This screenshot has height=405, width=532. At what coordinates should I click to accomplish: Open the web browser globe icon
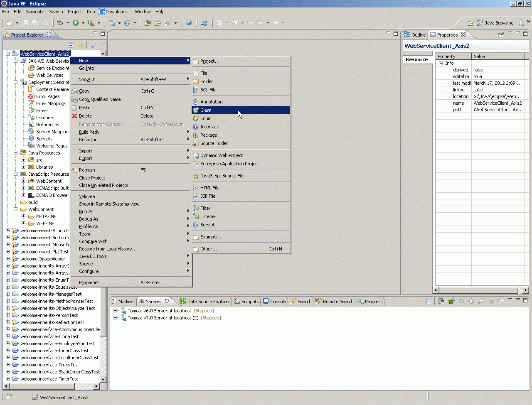pos(189,23)
